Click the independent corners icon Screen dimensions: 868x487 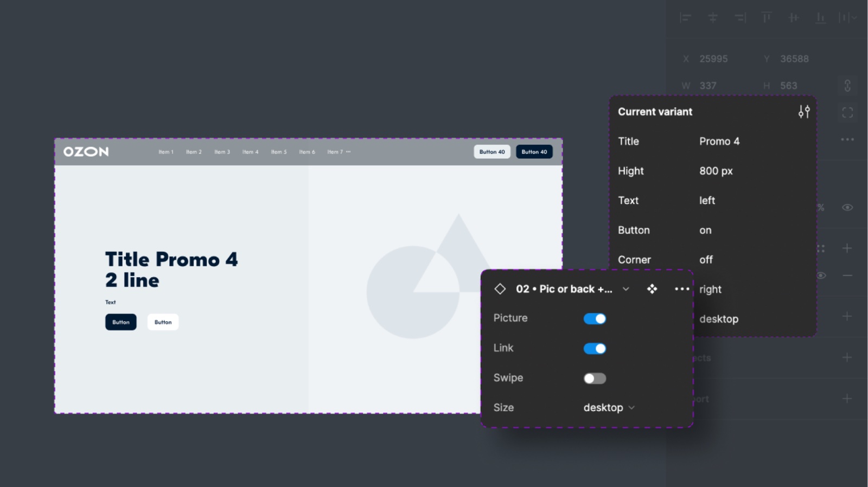click(x=847, y=113)
